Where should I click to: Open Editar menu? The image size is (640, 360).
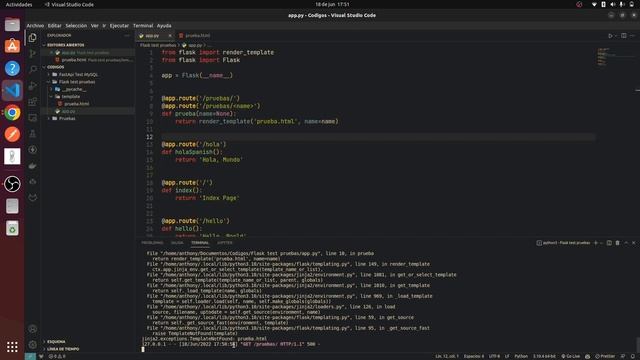click(x=54, y=26)
